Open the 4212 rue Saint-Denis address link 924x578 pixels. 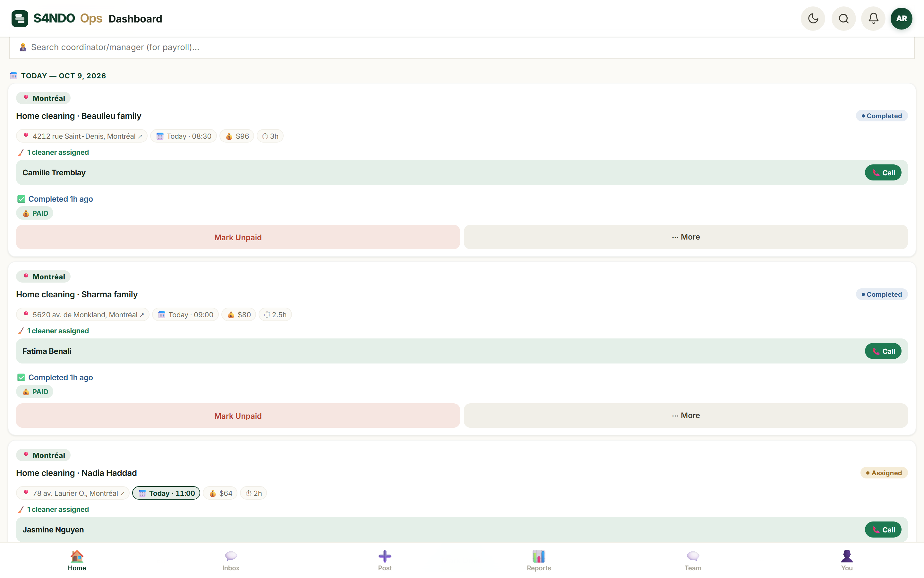pyautogui.click(x=82, y=136)
